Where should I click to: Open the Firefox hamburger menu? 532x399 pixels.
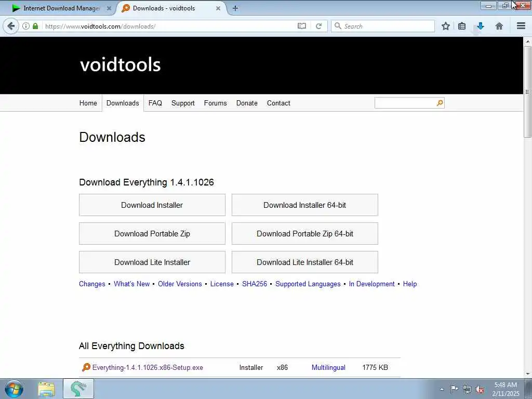point(521,26)
